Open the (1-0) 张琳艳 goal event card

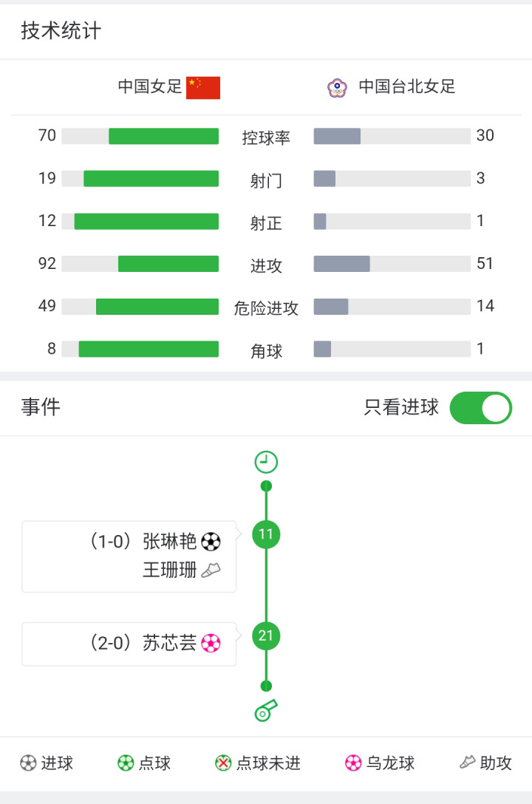(129, 556)
